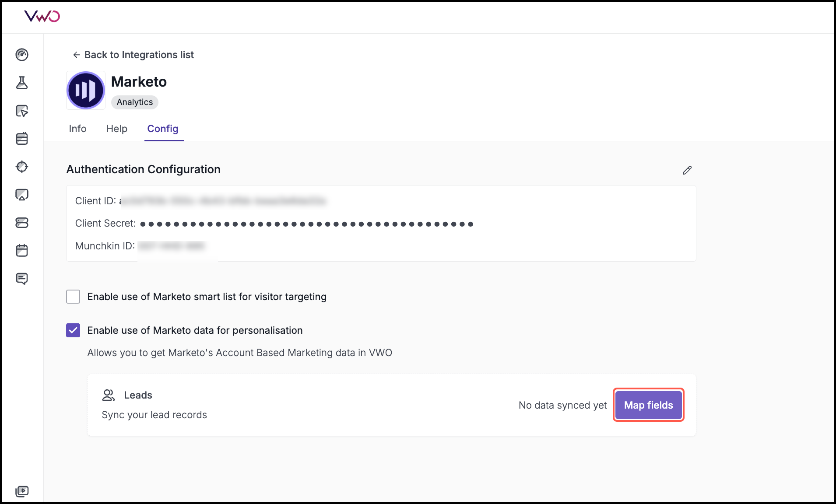Select the personalization target icon
Viewport: 836px width, 504px height.
click(22, 167)
